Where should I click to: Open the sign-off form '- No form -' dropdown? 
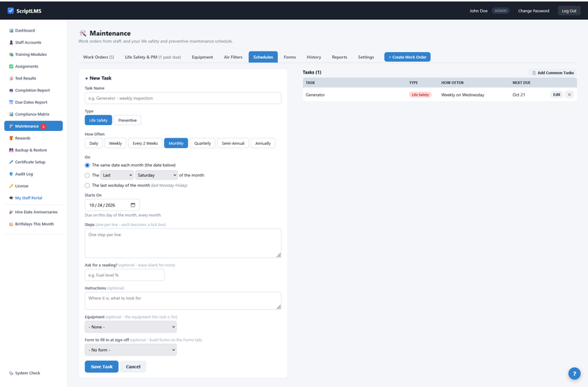[x=131, y=349]
